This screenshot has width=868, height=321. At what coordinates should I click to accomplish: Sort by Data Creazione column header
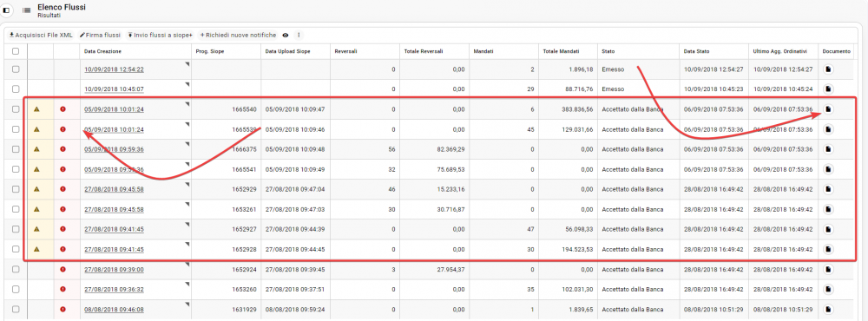pos(103,51)
